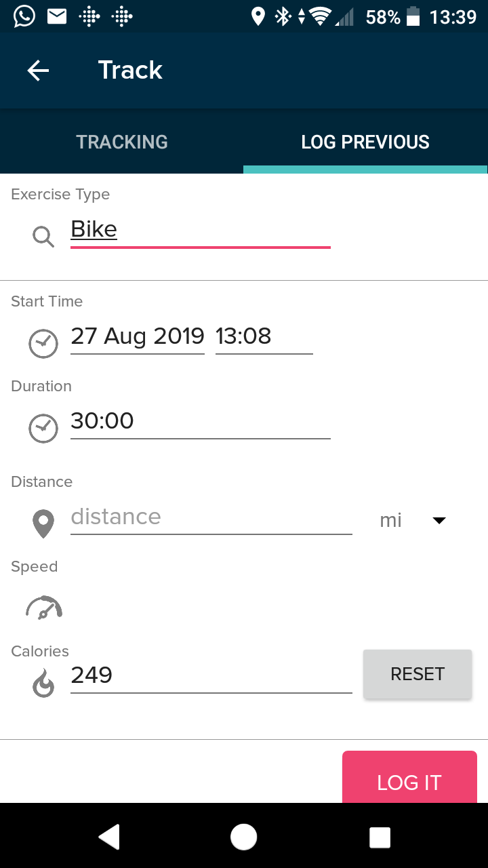Tap the speedometer icon under Speed
The height and width of the screenshot is (868, 488).
(x=44, y=608)
